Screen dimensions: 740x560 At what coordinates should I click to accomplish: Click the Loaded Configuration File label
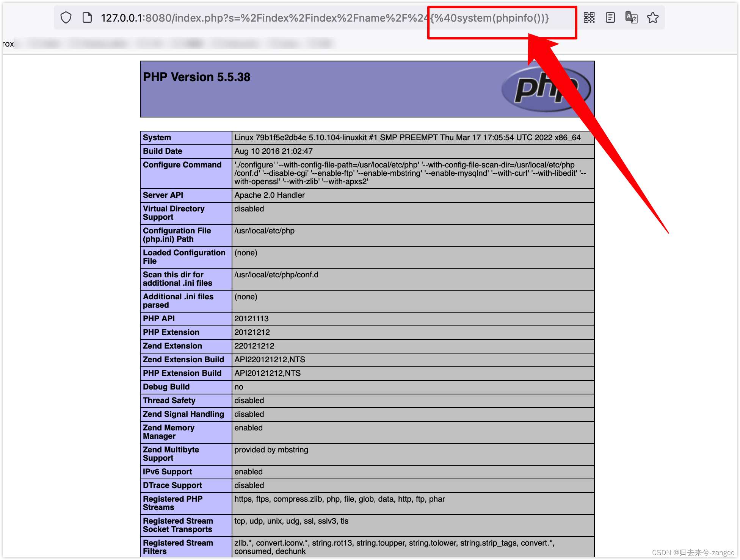pos(184,257)
